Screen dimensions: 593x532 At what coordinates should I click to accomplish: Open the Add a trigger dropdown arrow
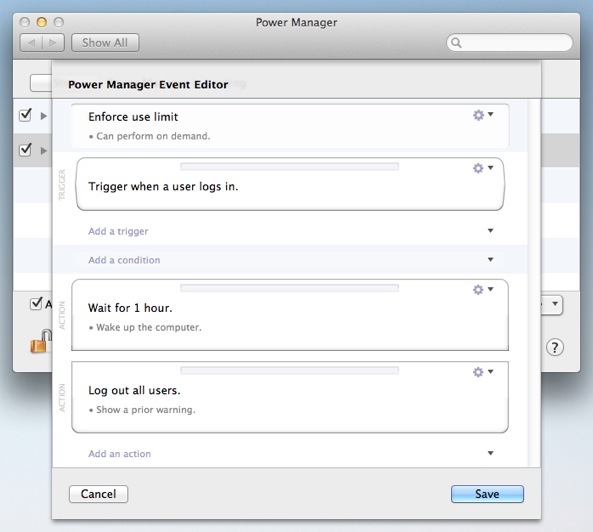(491, 231)
